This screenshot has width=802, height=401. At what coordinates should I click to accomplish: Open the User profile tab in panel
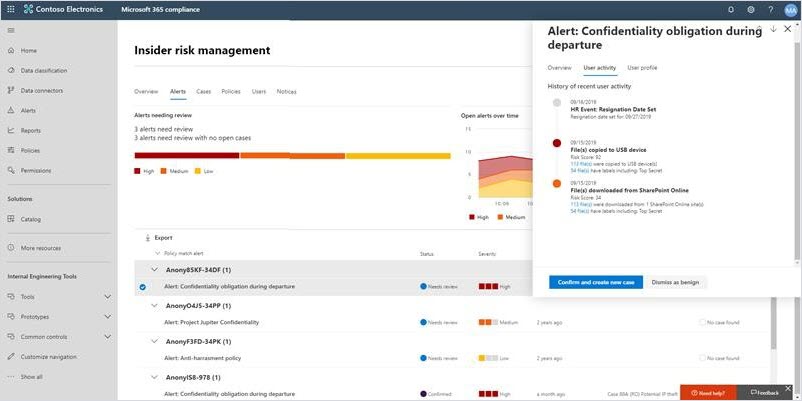pos(642,67)
